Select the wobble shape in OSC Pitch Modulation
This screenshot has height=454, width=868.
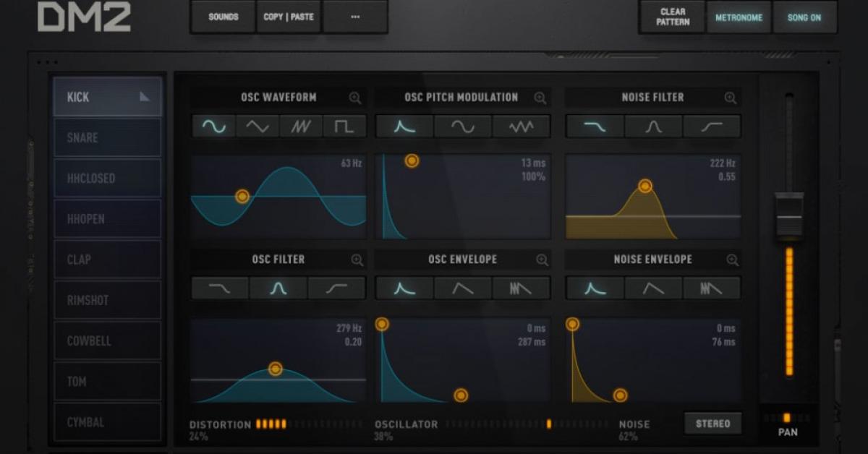pyautogui.click(x=522, y=125)
